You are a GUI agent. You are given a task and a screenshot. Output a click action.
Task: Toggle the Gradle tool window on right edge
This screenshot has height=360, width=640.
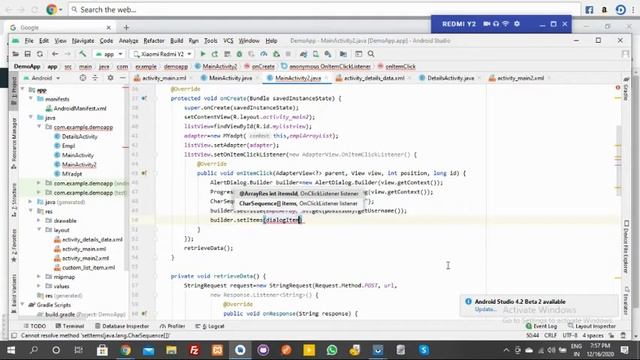626,89
